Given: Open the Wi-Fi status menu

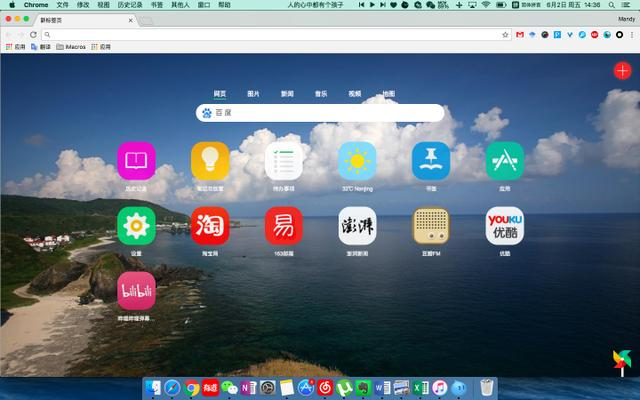Looking at the screenshot, I should (x=486, y=5).
